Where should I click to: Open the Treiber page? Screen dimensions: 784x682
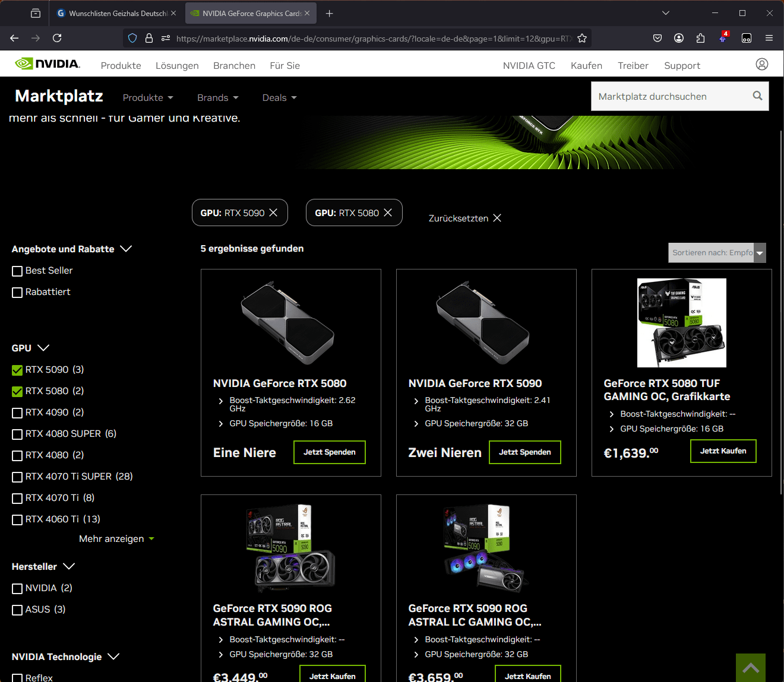tap(633, 65)
